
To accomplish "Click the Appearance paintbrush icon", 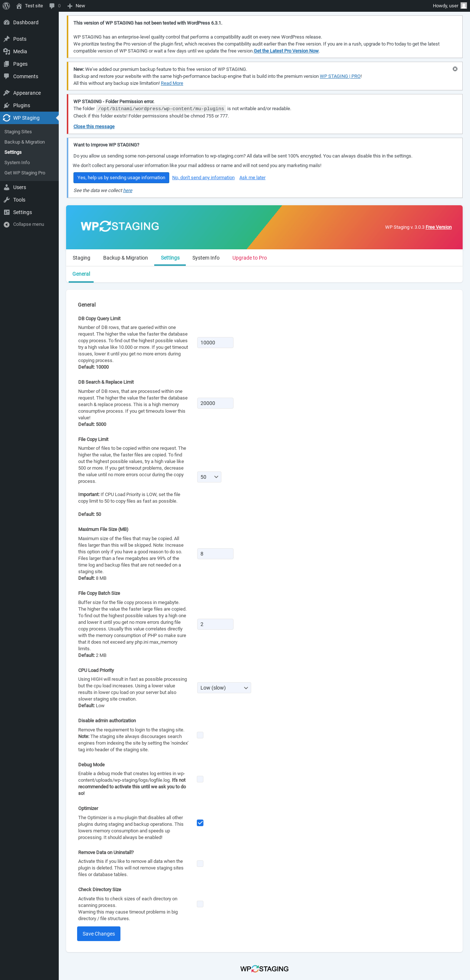I will click(x=7, y=93).
